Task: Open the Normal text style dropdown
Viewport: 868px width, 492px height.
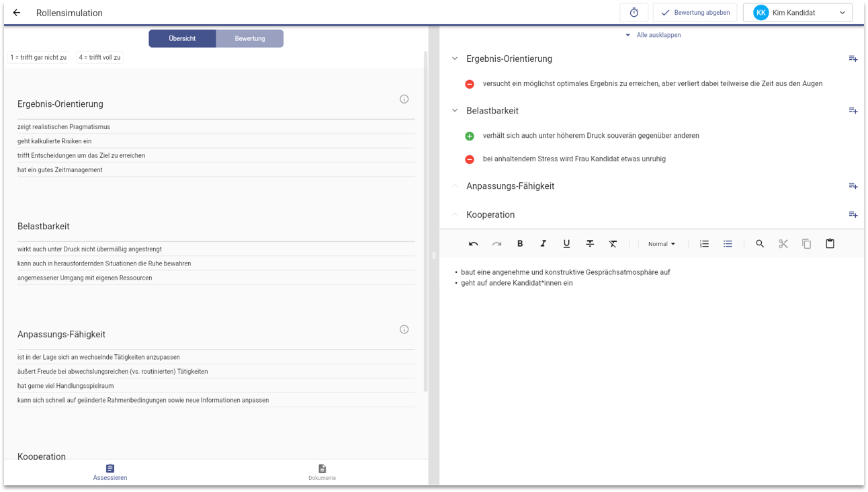Action: tap(662, 244)
